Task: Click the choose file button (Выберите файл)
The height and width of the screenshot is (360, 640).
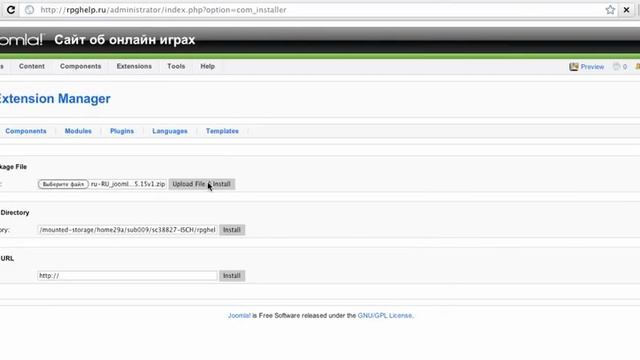Action: click(x=63, y=184)
